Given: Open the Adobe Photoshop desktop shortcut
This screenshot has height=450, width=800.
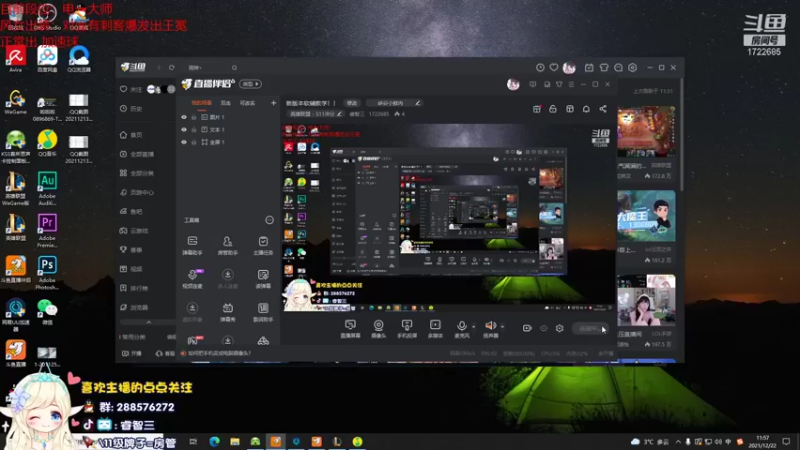Looking at the screenshot, I should 47,273.
